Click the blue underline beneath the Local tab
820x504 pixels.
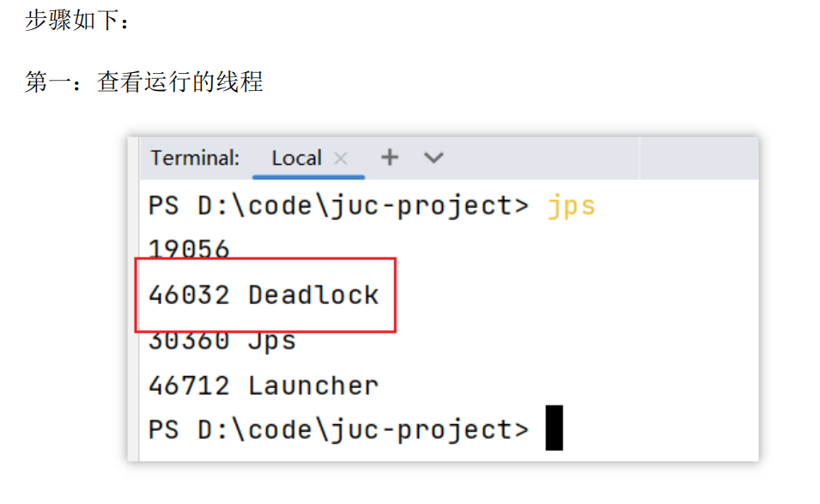point(309,177)
